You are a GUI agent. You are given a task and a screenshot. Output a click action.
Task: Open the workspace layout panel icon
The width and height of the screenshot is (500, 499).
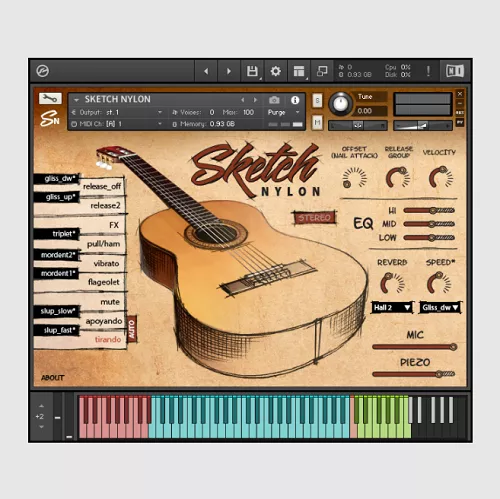tap(299, 71)
